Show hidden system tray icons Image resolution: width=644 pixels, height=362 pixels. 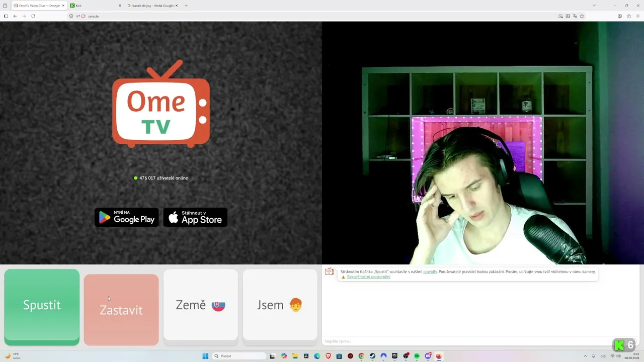tap(585, 356)
